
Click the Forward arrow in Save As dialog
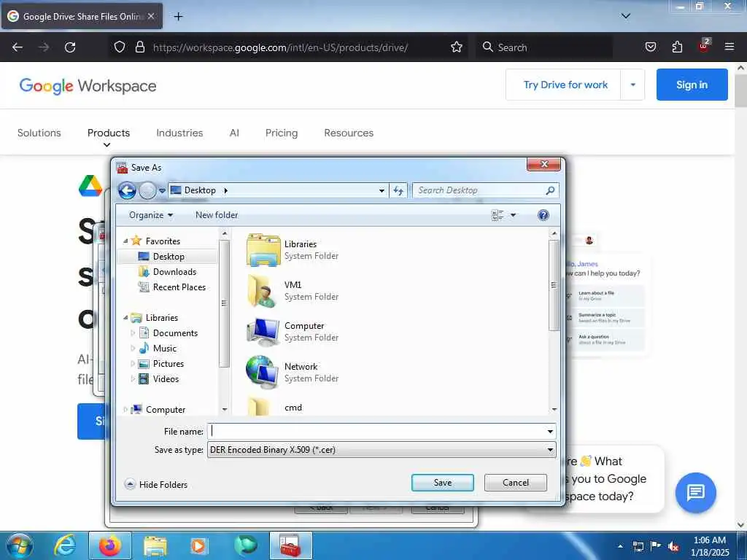[147, 190]
